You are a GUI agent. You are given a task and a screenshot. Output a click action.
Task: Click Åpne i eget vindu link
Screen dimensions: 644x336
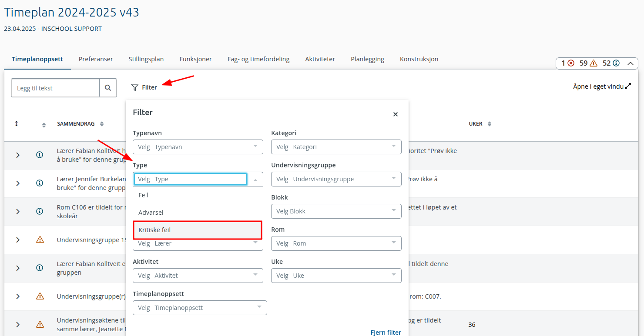coord(598,86)
